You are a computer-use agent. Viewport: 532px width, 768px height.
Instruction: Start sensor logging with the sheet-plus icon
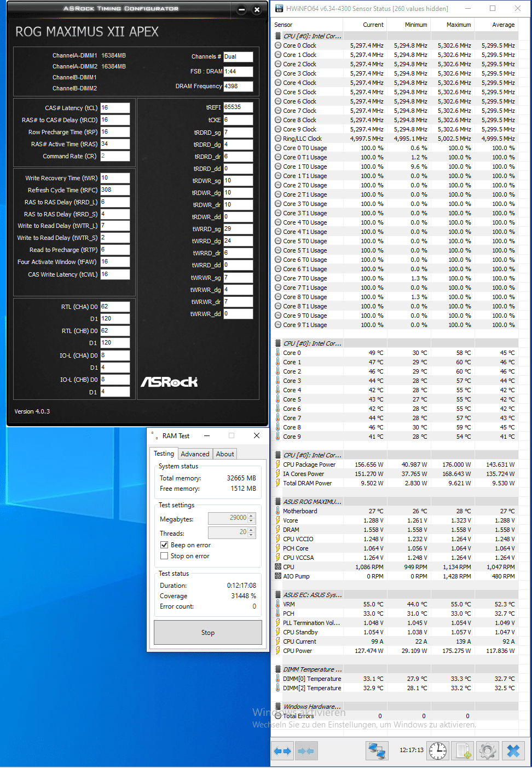click(x=464, y=750)
